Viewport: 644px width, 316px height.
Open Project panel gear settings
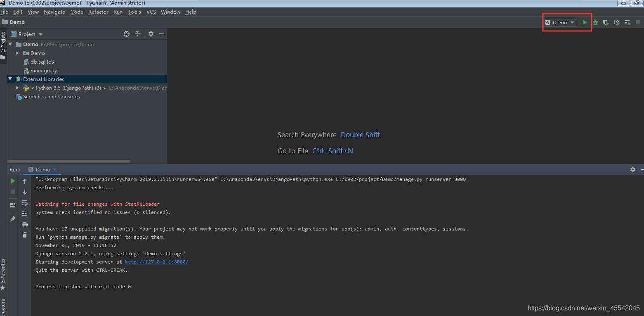tap(151, 34)
